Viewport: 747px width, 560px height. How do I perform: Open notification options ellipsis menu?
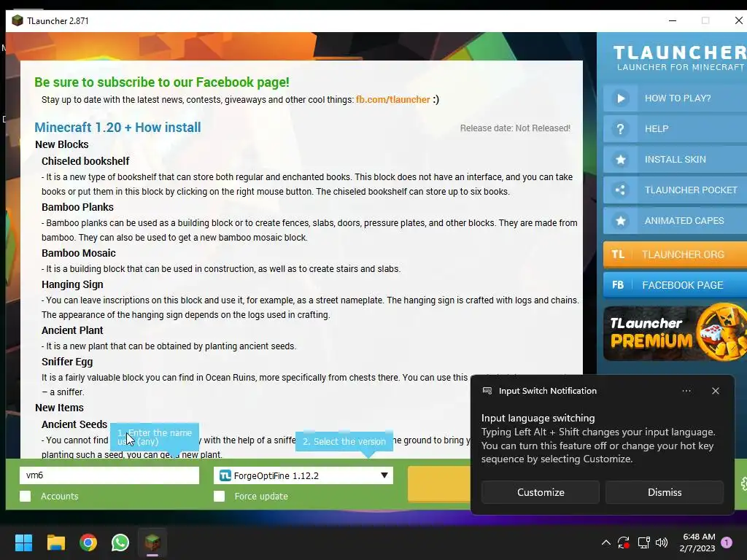(686, 391)
